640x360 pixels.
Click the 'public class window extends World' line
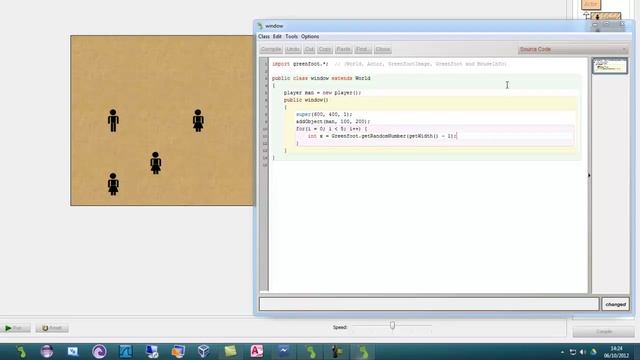pyautogui.click(x=321, y=78)
